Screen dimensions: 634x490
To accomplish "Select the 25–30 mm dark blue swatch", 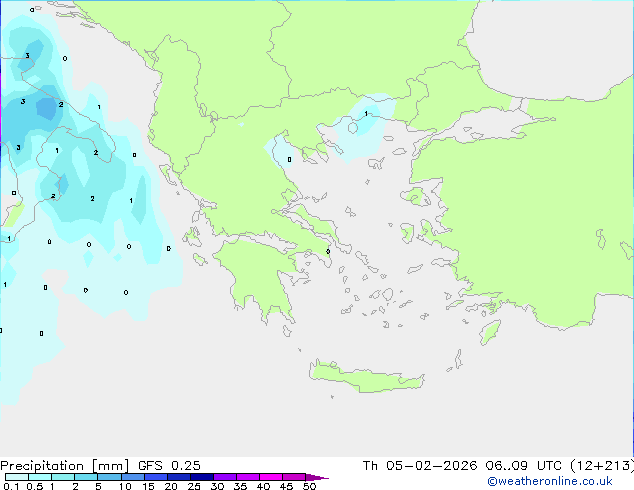I will pyautogui.click(x=202, y=477).
